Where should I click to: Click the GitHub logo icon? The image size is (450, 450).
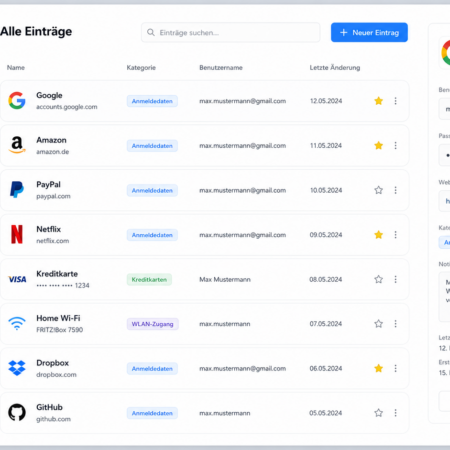tap(17, 413)
